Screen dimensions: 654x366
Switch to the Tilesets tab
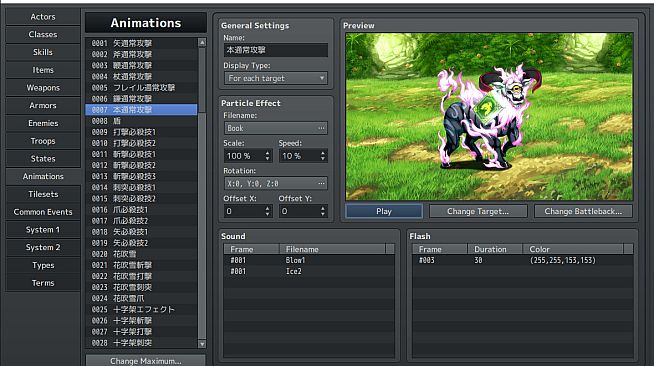click(43, 194)
